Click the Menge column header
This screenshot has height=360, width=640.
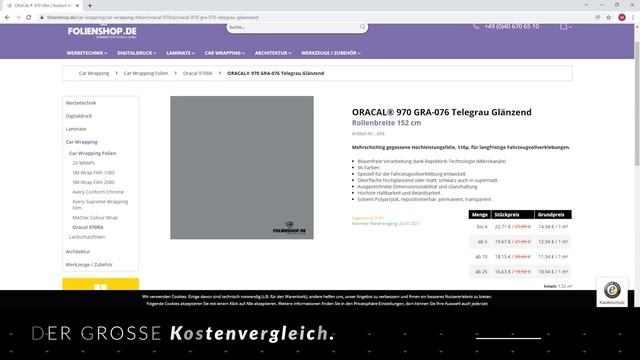(480, 215)
